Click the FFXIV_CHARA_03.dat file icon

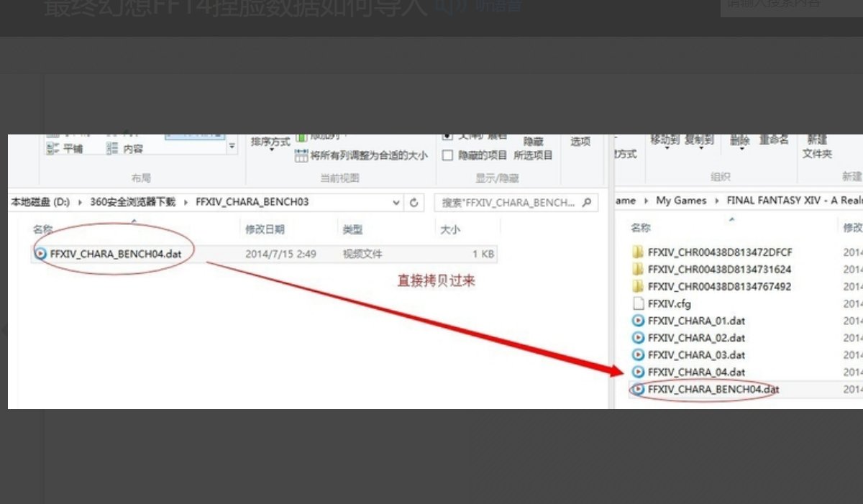coord(637,354)
